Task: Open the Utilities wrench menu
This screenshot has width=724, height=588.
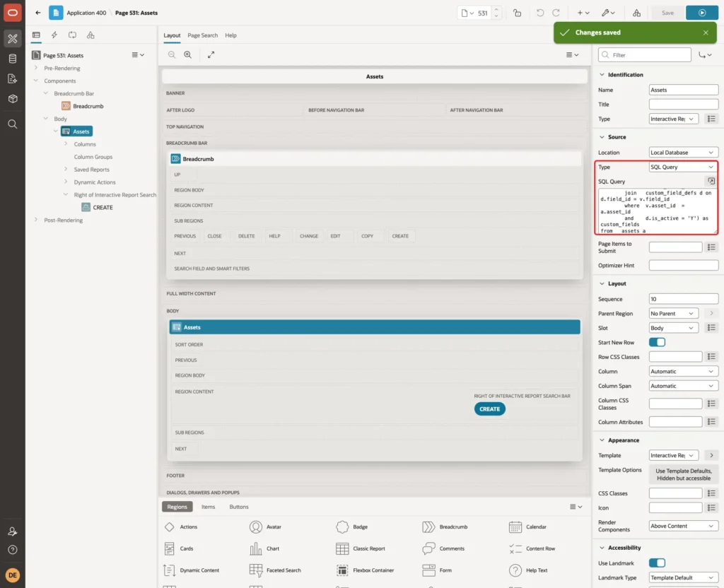Action: point(608,13)
